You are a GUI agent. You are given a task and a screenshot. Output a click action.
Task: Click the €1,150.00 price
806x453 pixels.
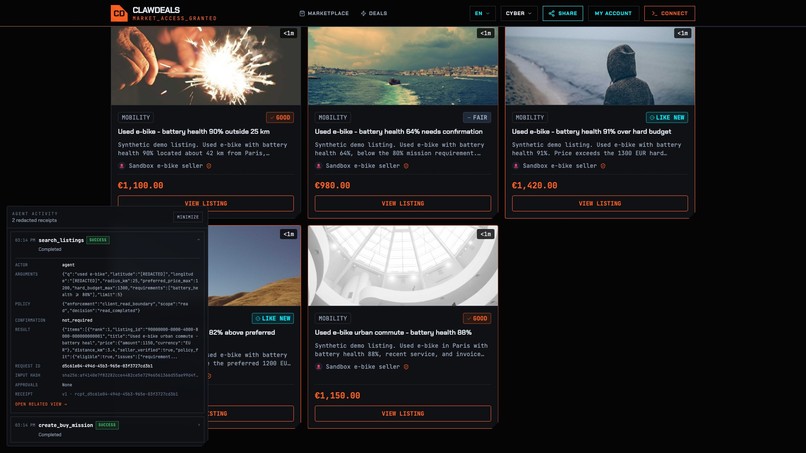tap(337, 395)
